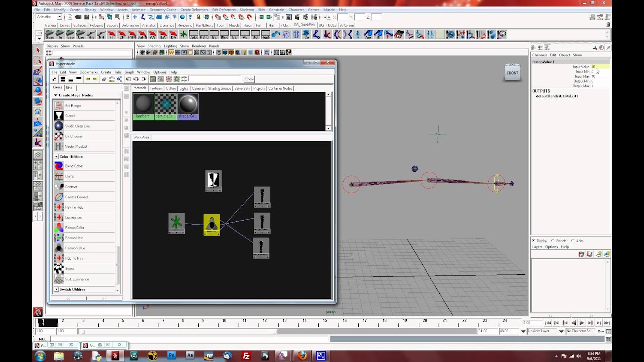Click the FRONT face of view cube
The height and width of the screenshot is (362, 644).
pos(512,73)
